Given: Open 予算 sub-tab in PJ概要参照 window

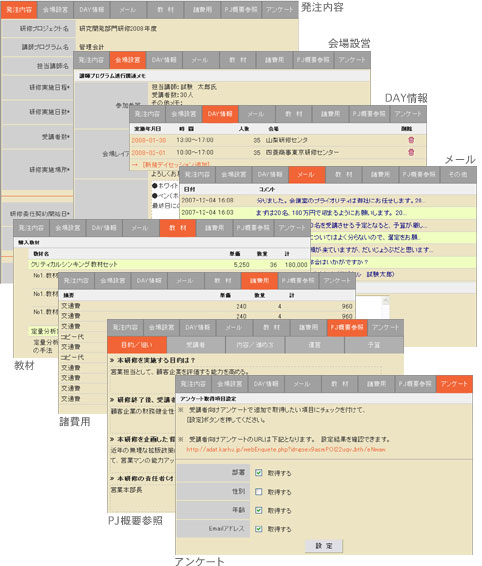Looking at the screenshot, I should (374, 345).
